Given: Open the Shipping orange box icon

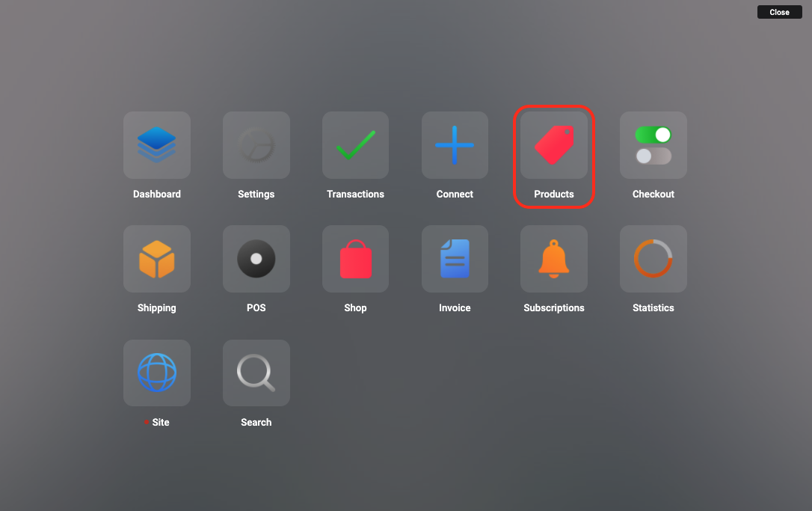Looking at the screenshot, I should (x=157, y=259).
